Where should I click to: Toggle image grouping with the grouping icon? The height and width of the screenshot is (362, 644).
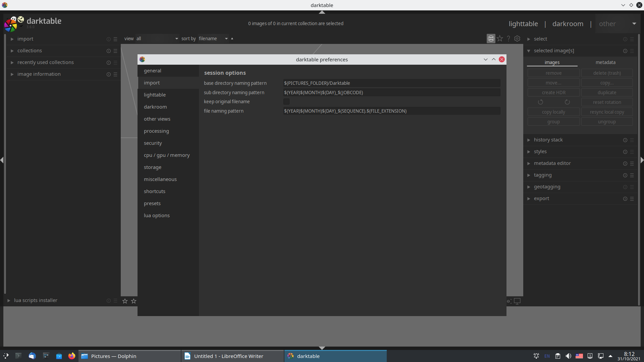pos(491,39)
